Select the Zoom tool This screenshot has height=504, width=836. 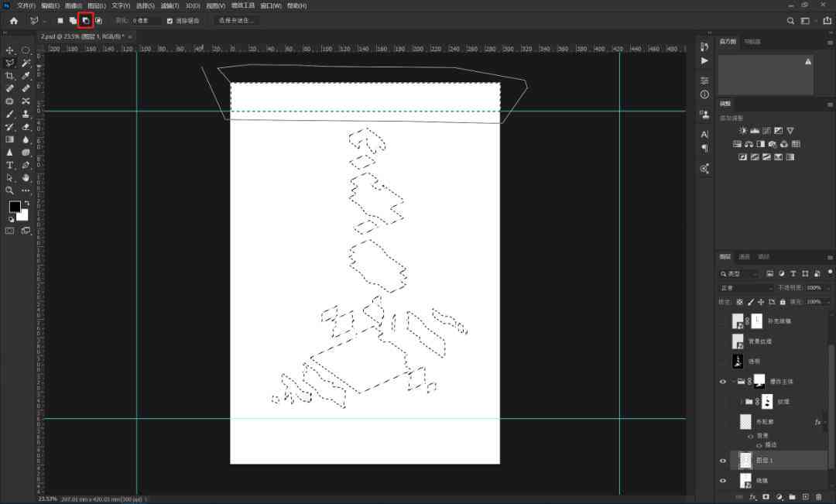tap(9, 190)
